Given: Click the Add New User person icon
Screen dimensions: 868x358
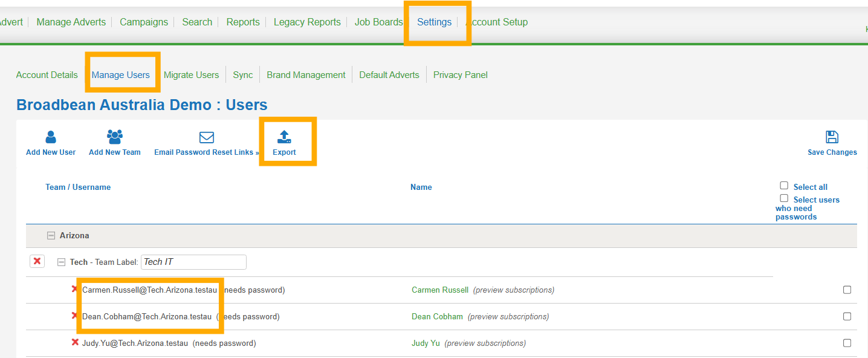Looking at the screenshot, I should (51, 137).
